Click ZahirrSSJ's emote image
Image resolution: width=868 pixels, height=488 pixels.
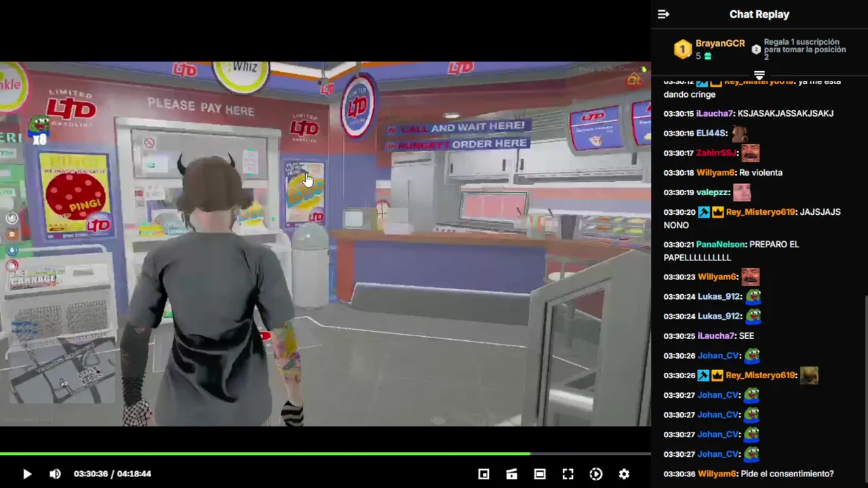[749, 152]
